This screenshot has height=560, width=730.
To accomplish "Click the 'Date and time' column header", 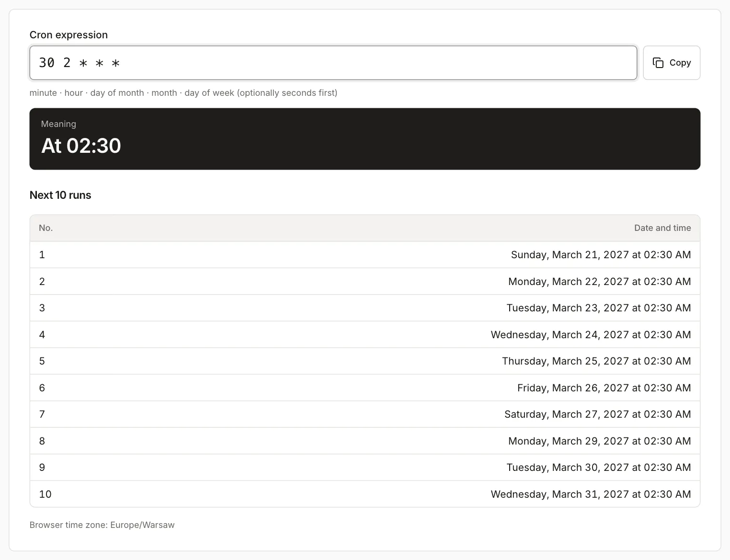I will pos(662,228).
